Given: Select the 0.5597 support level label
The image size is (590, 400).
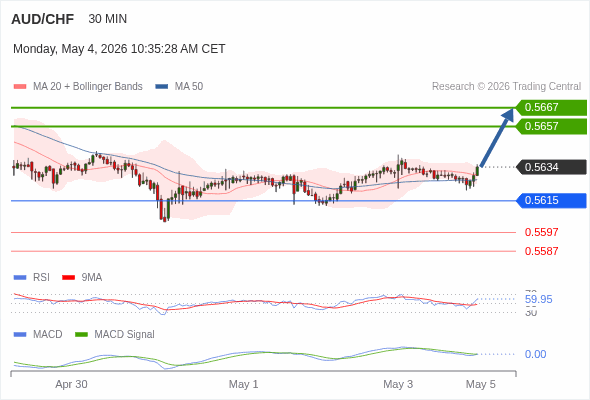Looking at the screenshot, I should coord(541,233).
